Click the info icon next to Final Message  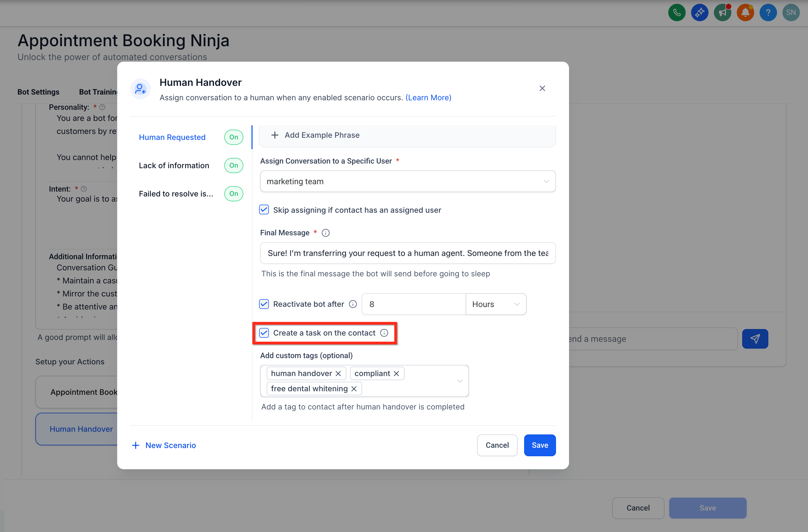pyautogui.click(x=326, y=233)
